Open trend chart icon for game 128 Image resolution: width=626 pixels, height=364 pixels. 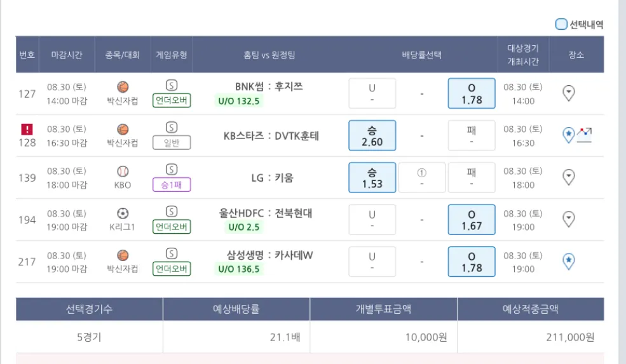click(x=585, y=134)
